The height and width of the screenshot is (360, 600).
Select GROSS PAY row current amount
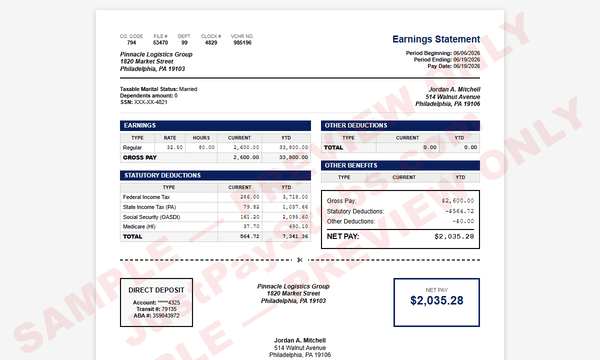click(246, 157)
